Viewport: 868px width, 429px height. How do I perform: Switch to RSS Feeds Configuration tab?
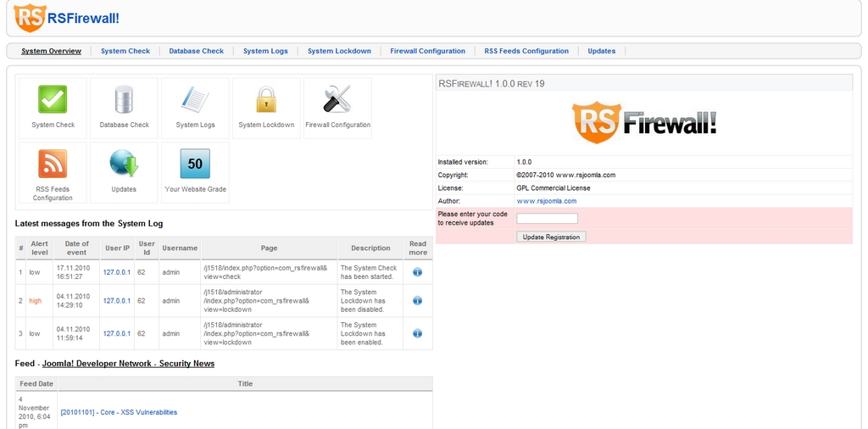click(526, 51)
